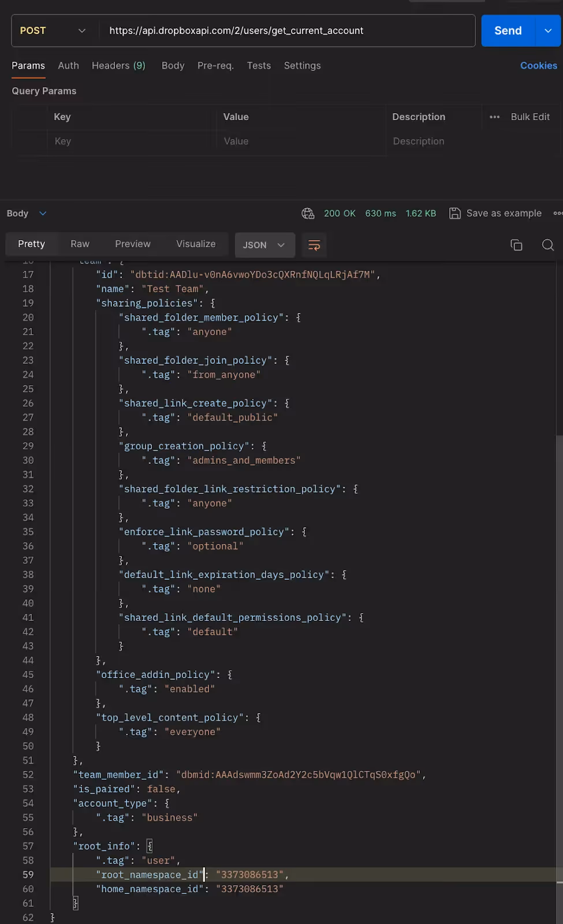The image size is (563, 924).
Task: Select the Raw view tab
Action: tap(80, 244)
